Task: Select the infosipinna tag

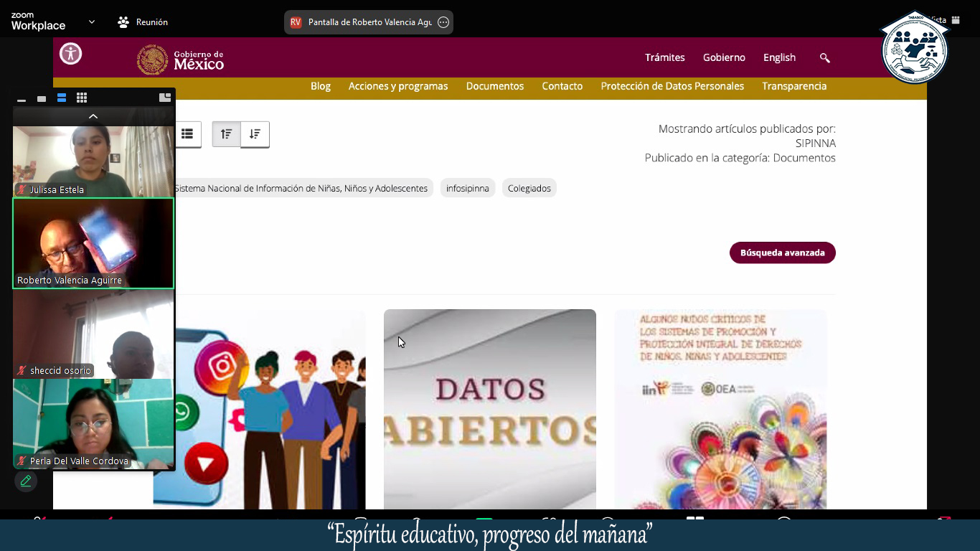Action: 468,188
